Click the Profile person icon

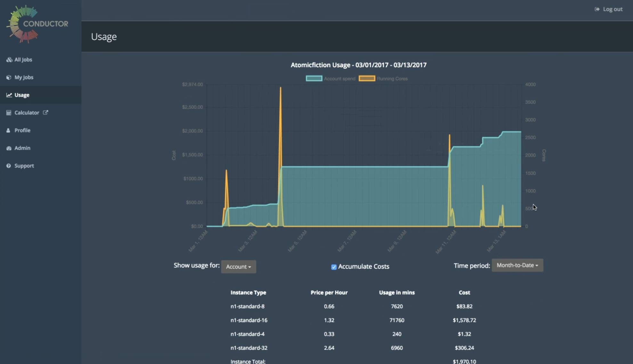pyautogui.click(x=8, y=131)
